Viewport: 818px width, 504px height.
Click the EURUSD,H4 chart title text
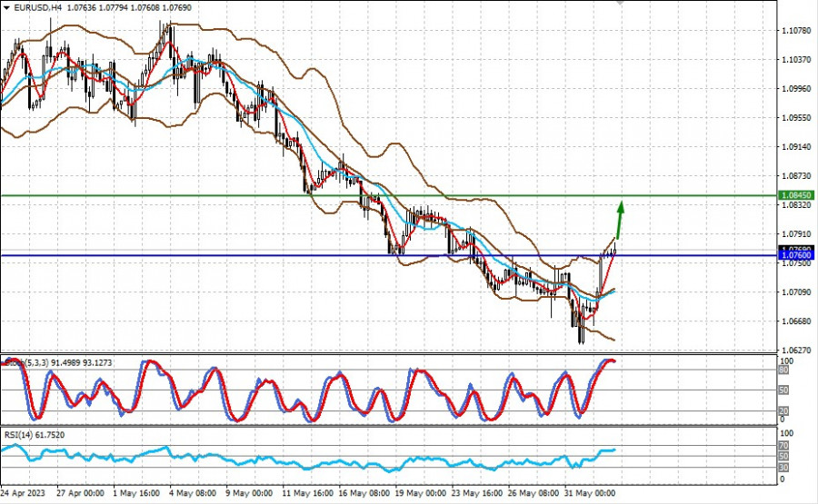coord(37,7)
